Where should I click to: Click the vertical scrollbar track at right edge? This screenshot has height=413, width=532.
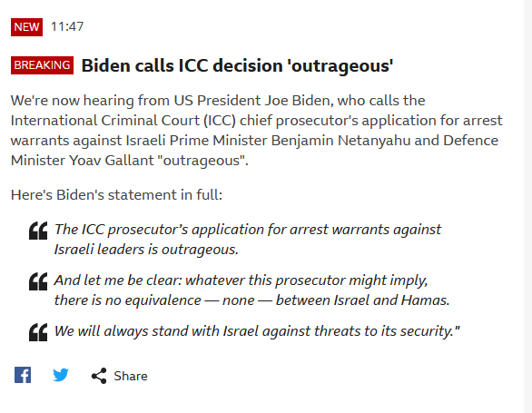[x=527, y=206]
